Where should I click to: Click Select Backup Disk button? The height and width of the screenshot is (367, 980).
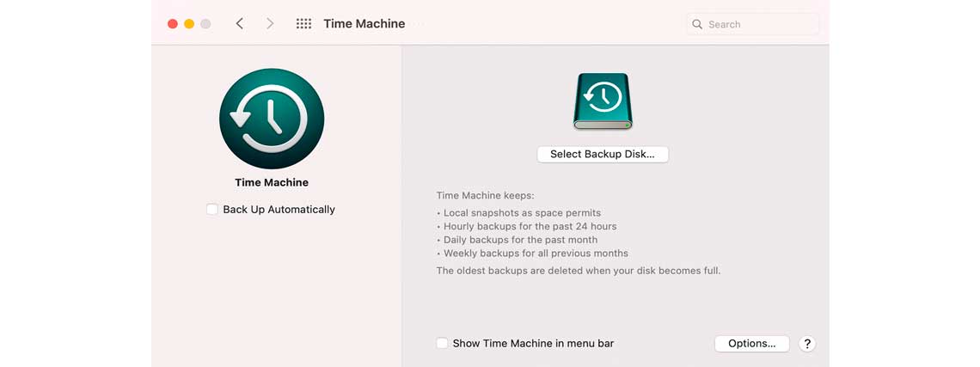tap(603, 154)
